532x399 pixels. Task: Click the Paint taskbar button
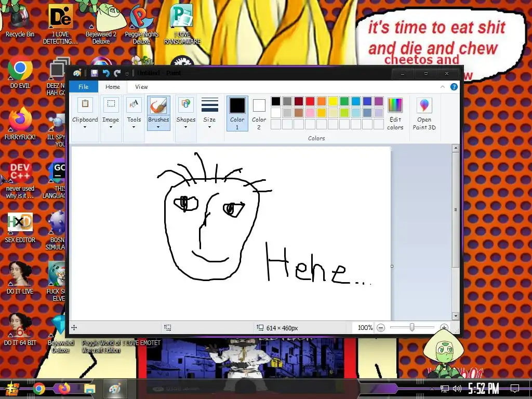[115, 389]
